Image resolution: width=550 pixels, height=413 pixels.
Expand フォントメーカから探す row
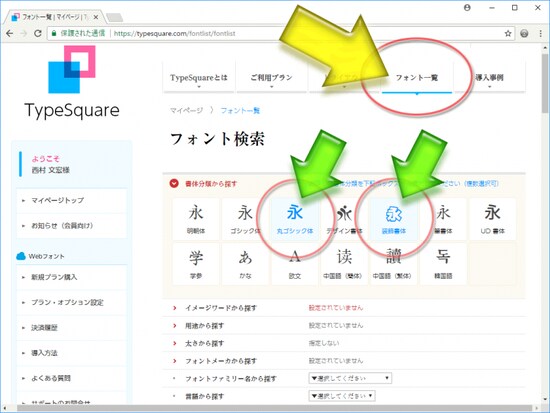[344, 361]
